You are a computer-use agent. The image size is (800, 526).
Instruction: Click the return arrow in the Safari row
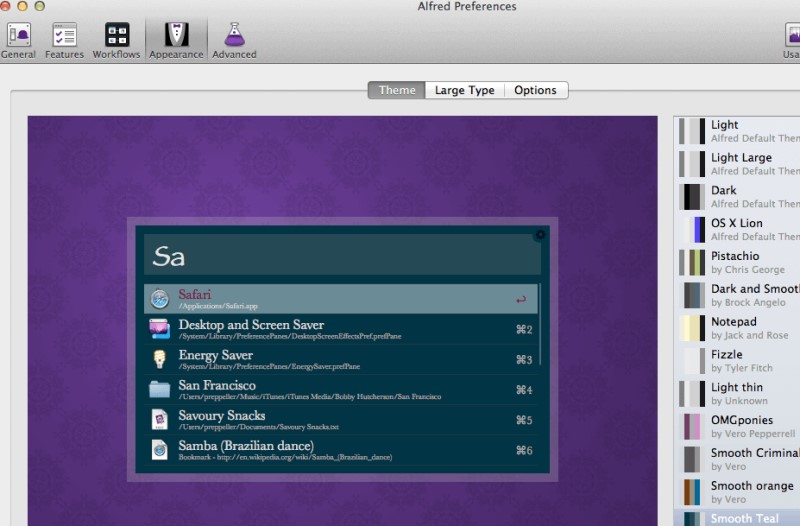tap(521, 299)
